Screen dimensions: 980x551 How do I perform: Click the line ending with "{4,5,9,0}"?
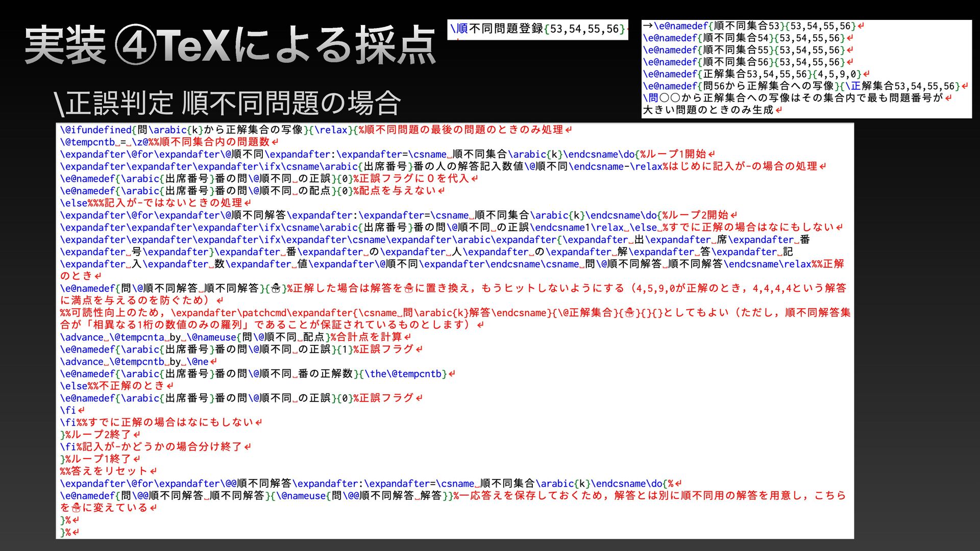756,74
